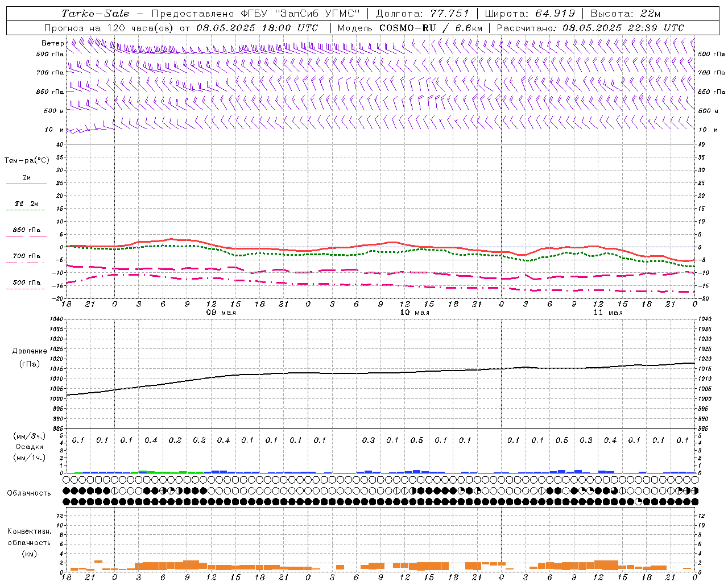This screenshot has width=728, height=582.
Task: Click the '500 гПа' label in temperature legend
Action: (27, 282)
